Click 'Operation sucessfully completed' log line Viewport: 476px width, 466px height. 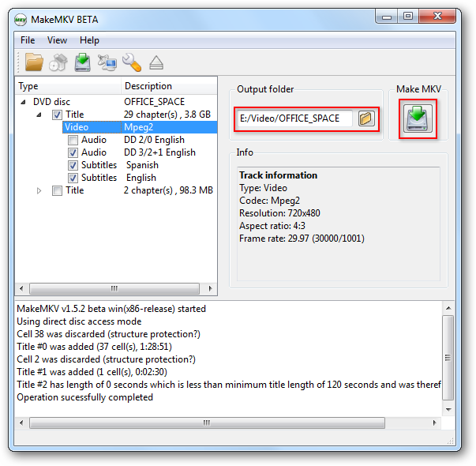pyautogui.click(x=84, y=397)
